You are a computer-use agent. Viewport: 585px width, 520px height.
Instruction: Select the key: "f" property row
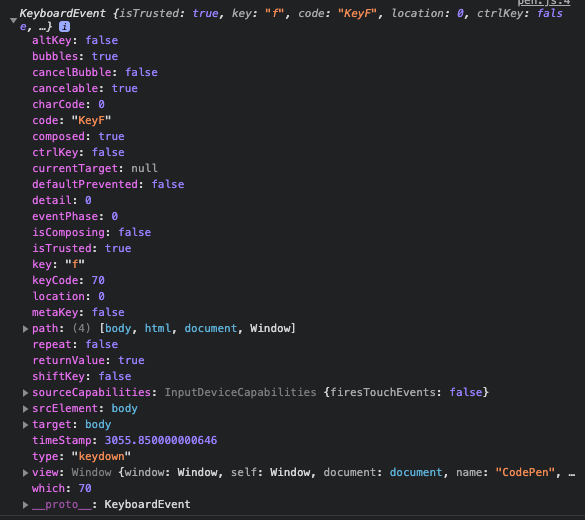pos(59,264)
